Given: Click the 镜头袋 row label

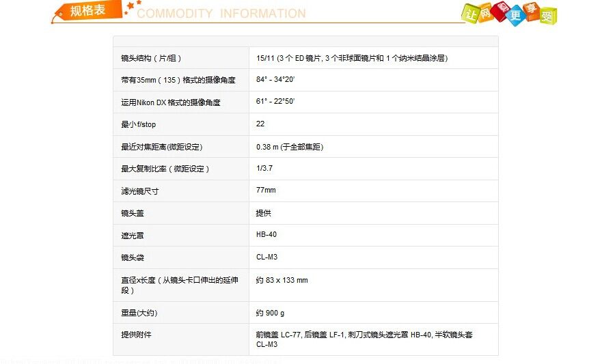Looking at the screenshot, I should 133,257.
